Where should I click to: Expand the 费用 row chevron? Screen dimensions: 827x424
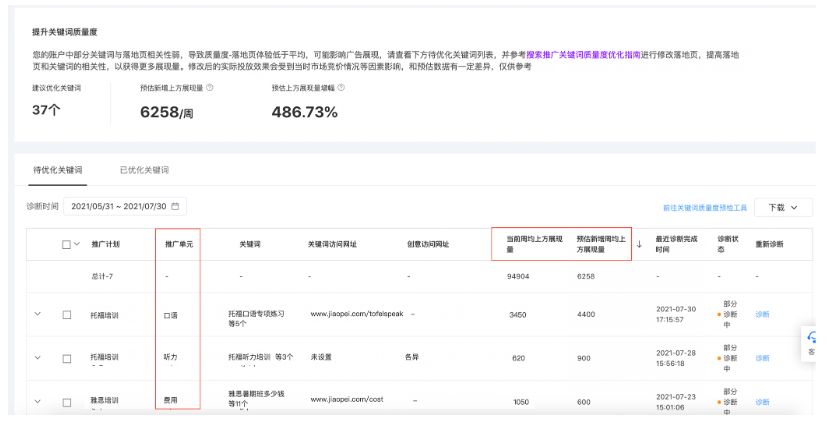[37, 401]
